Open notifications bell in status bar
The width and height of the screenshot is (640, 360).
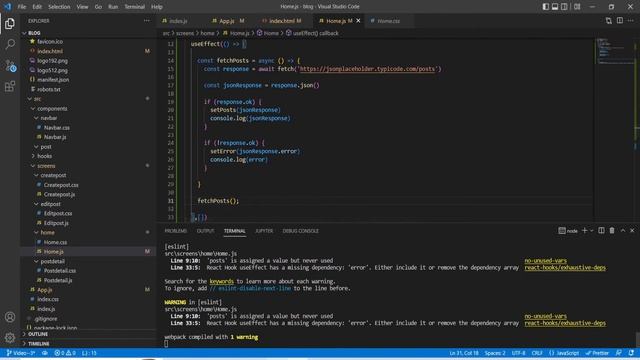pos(631,353)
